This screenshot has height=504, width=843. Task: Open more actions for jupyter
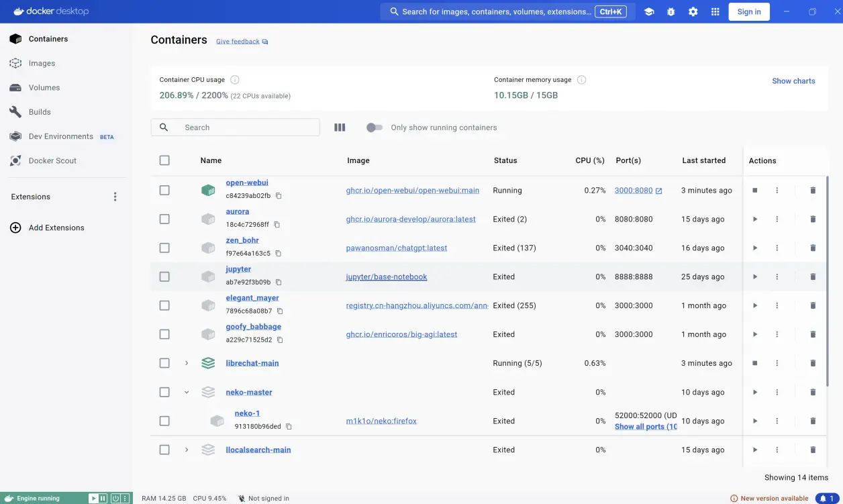[777, 277]
